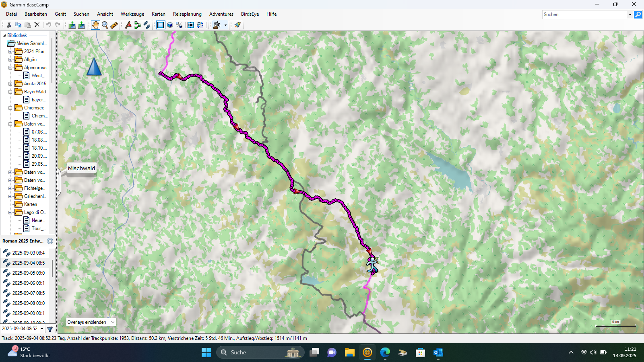This screenshot has width=644, height=362.
Task: Click the map scale bar showing 5 km
Action: coord(615,325)
